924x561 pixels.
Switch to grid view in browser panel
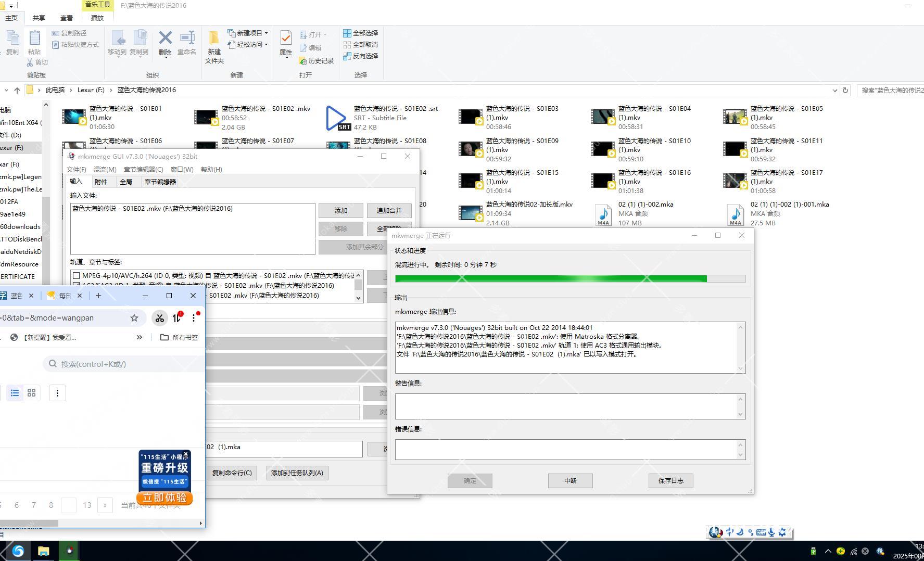click(x=32, y=393)
